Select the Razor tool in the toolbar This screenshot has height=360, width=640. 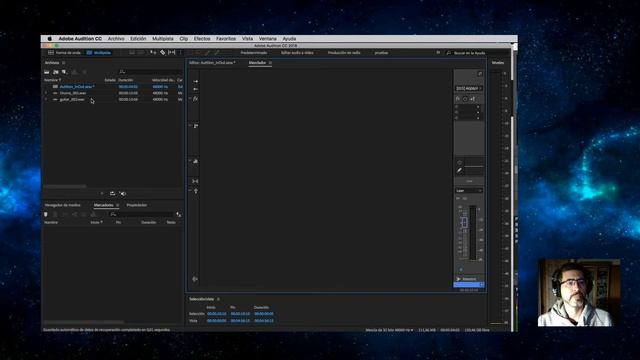(x=162, y=53)
